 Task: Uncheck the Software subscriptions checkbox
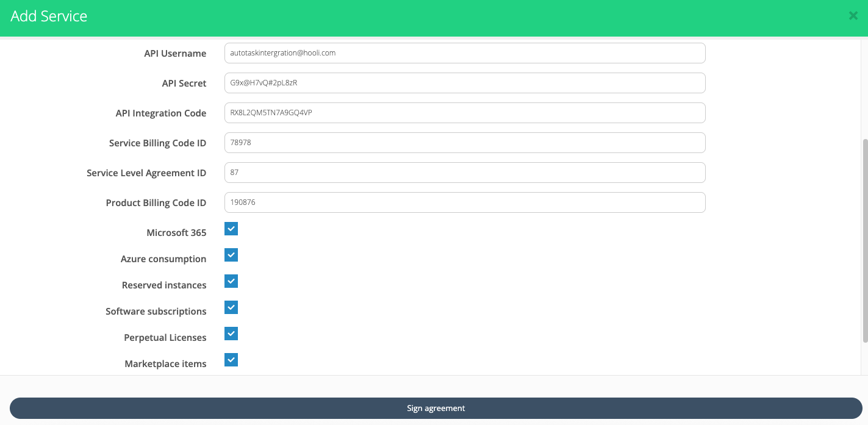tap(231, 307)
